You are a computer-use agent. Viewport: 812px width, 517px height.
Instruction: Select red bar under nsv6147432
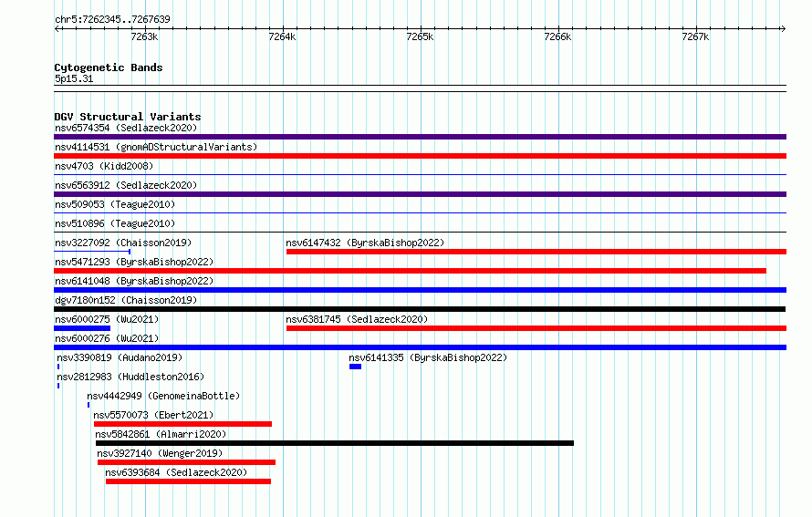(536, 252)
